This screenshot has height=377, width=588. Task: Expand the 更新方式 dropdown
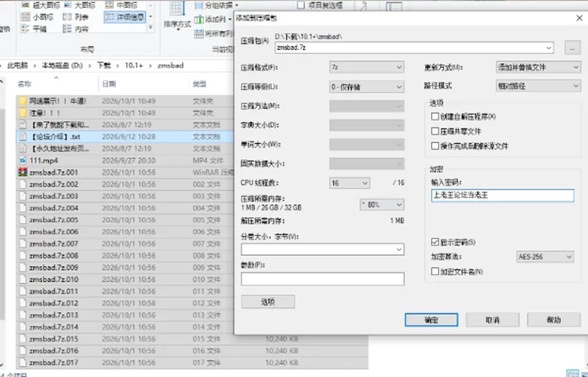(x=538, y=67)
